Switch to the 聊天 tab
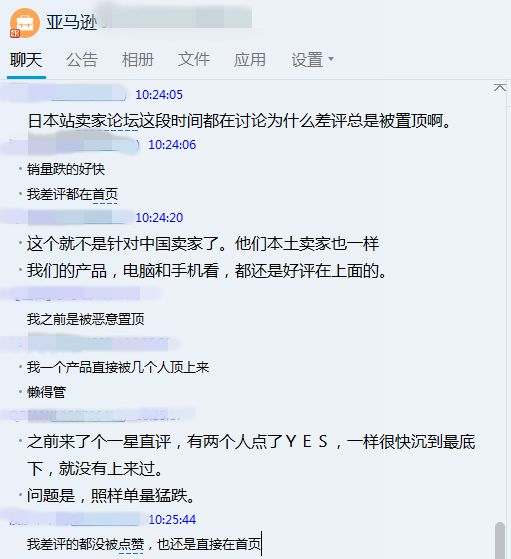The image size is (511, 559). pos(26,60)
